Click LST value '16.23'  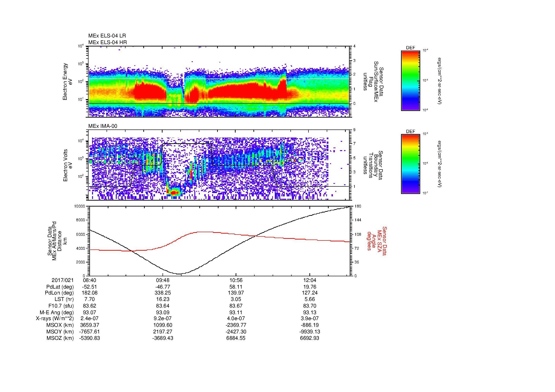[x=163, y=300]
